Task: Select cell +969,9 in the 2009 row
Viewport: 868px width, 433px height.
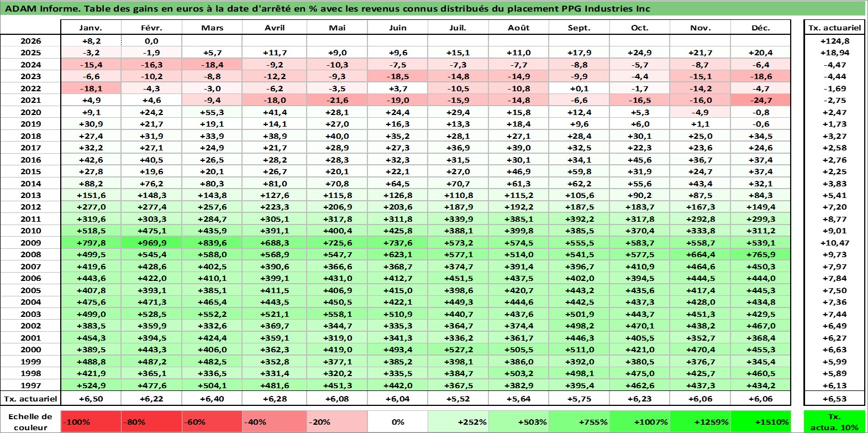Action: coord(151,243)
